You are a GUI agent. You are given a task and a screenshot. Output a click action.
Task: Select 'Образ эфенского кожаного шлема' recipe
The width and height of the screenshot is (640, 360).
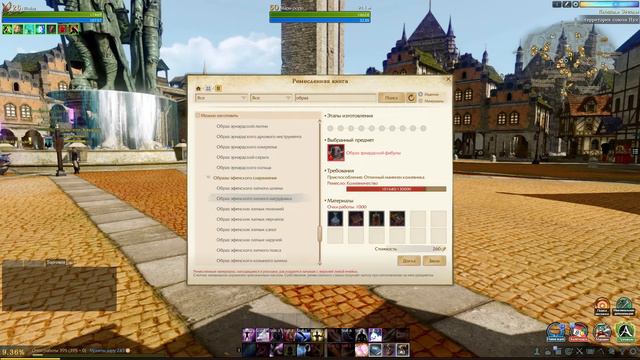coord(252,260)
